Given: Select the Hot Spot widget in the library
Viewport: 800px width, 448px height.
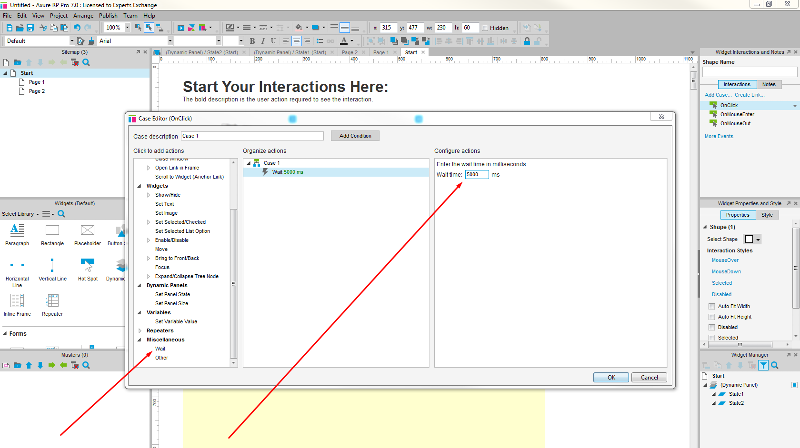Looking at the screenshot, I should click(87, 270).
